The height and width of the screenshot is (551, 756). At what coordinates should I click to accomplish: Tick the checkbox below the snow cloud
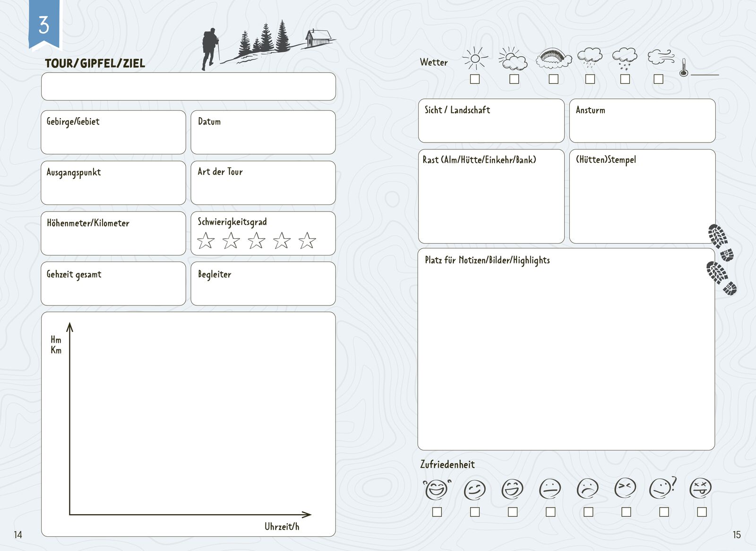tap(625, 79)
